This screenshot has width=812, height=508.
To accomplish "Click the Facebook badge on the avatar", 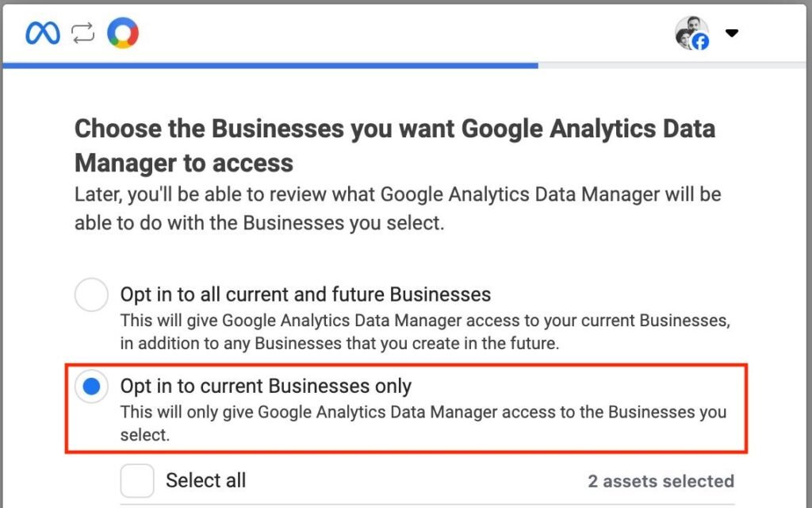I will click(x=700, y=41).
